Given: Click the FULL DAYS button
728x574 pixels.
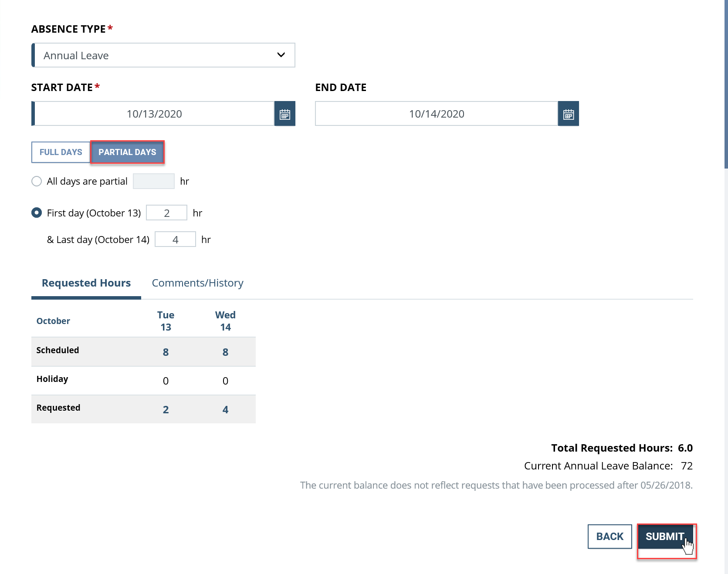Looking at the screenshot, I should pyautogui.click(x=61, y=152).
